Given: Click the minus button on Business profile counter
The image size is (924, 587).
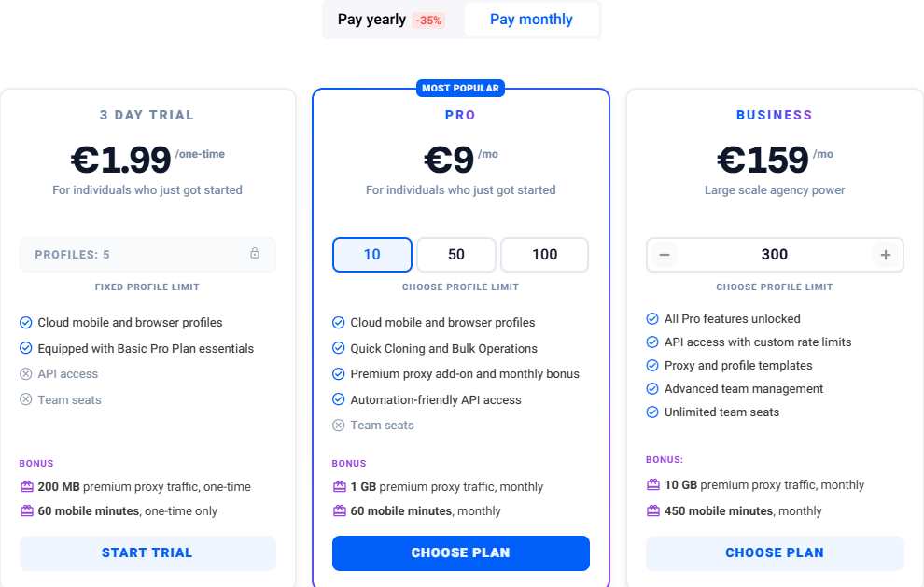Looking at the screenshot, I should 664,254.
